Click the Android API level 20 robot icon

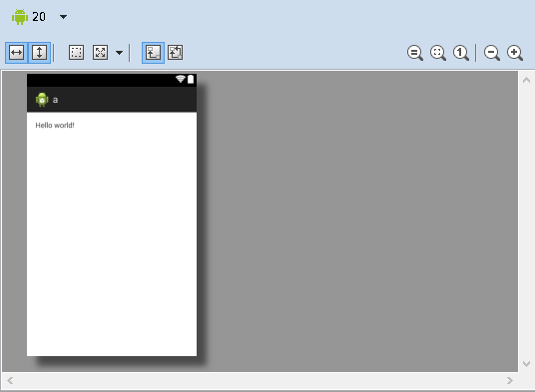coord(20,17)
